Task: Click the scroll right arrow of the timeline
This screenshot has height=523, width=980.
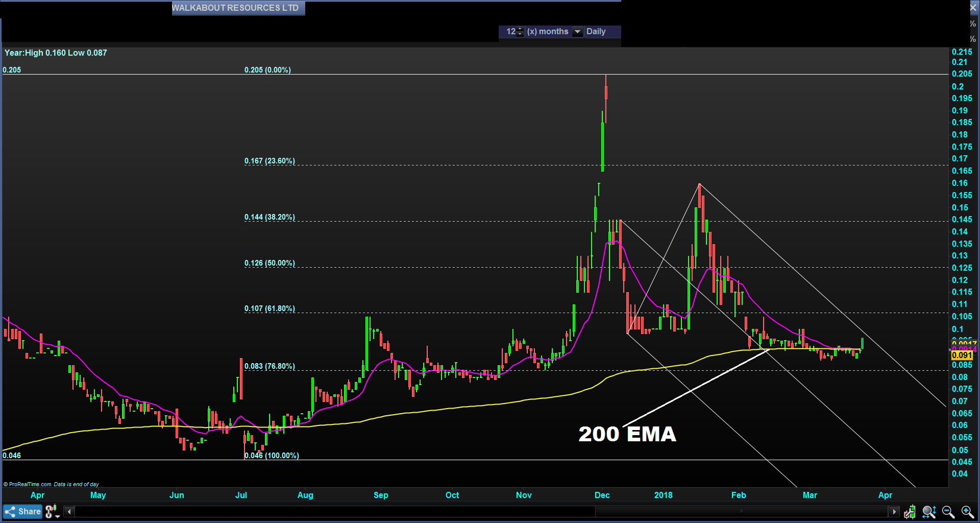Action: 894,511
